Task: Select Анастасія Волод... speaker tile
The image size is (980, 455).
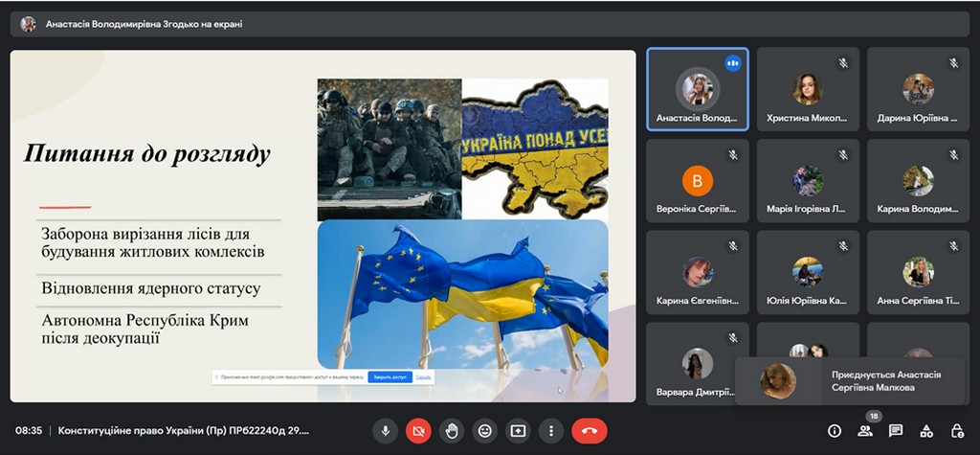Action: [x=697, y=91]
